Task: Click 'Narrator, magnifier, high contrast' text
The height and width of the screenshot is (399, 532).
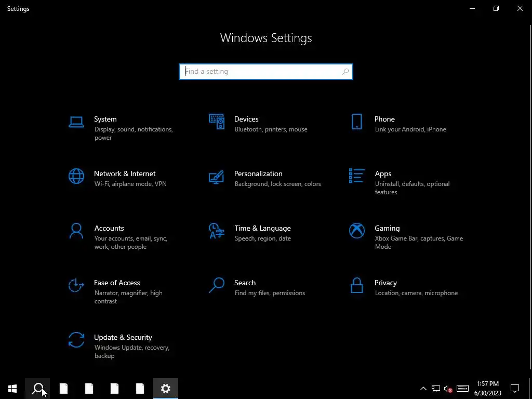Action: pyautogui.click(x=128, y=297)
